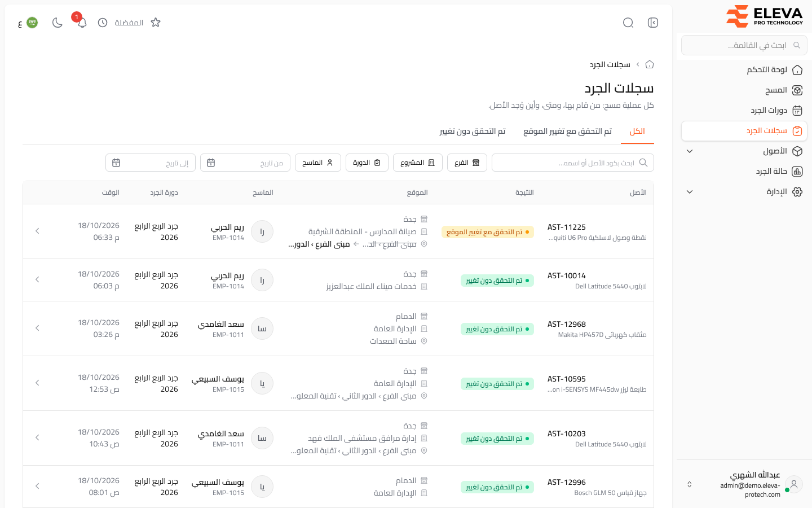Open notifications bell with red badge
The image size is (812, 508).
coord(82,23)
